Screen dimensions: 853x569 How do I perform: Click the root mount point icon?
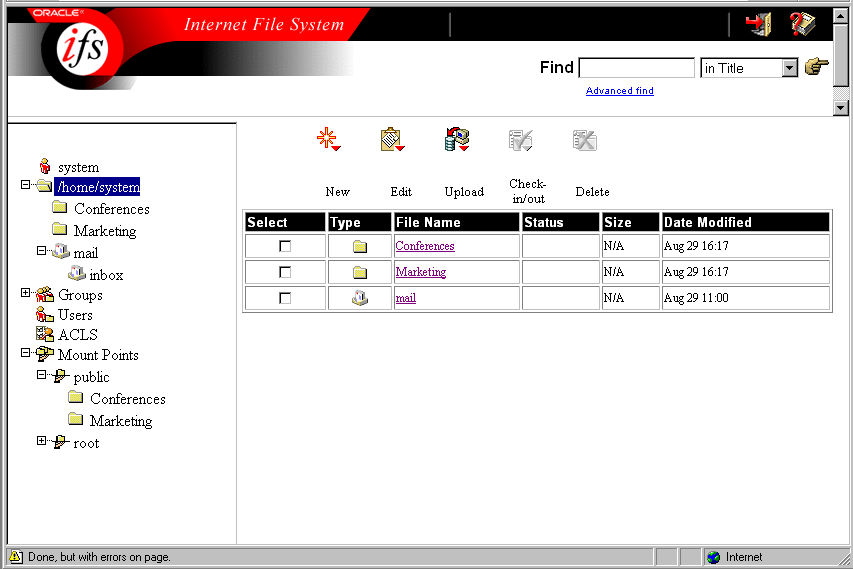(60, 442)
